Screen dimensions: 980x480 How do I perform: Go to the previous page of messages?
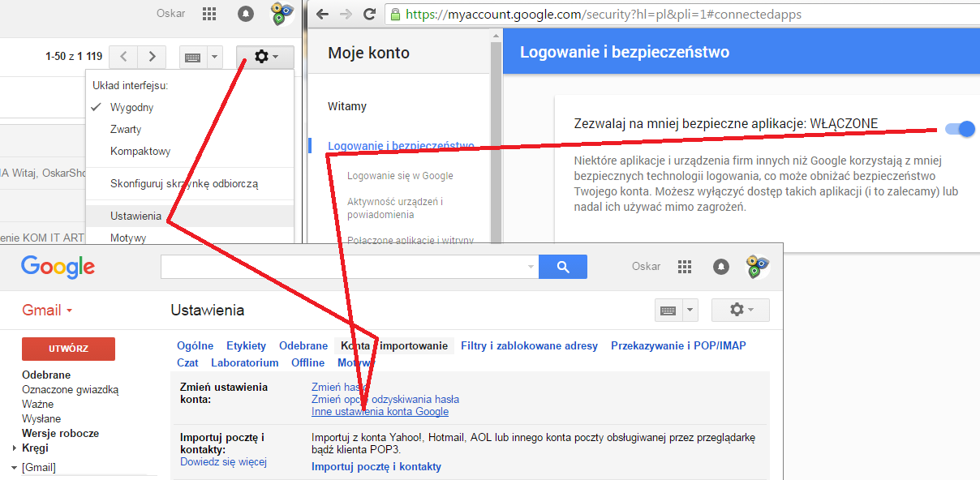(x=123, y=57)
